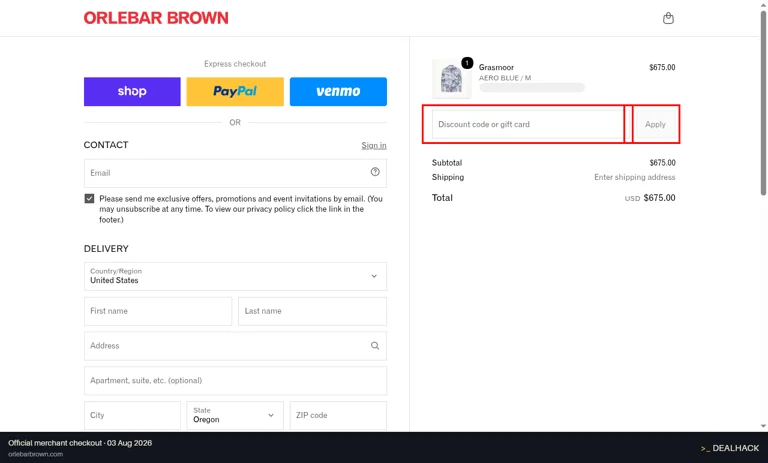Click the Grasmoor product name
The image size is (768, 463).
pyautogui.click(x=496, y=67)
